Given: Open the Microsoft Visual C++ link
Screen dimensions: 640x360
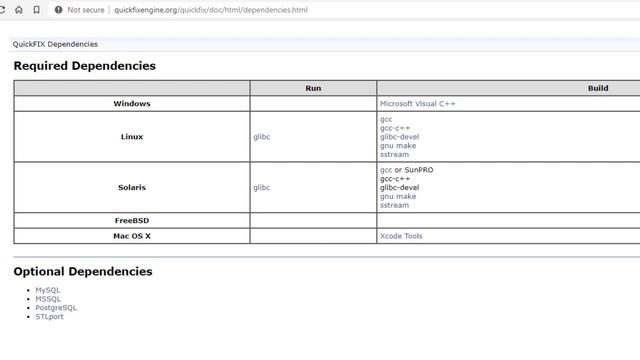Looking at the screenshot, I should (x=418, y=104).
